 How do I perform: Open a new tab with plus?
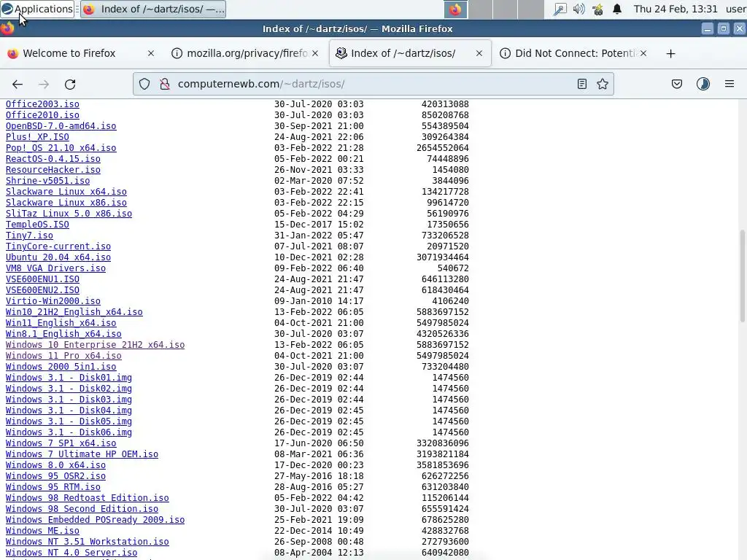click(x=671, y=54)
